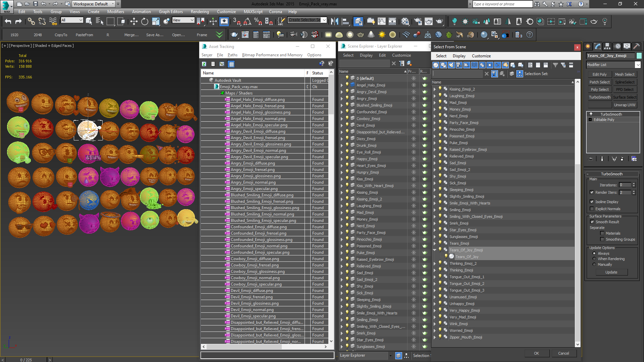The width and height of the screenshot is (644, 362).
Task: Open the MAXScript menu
Action: tap(253, 11)
